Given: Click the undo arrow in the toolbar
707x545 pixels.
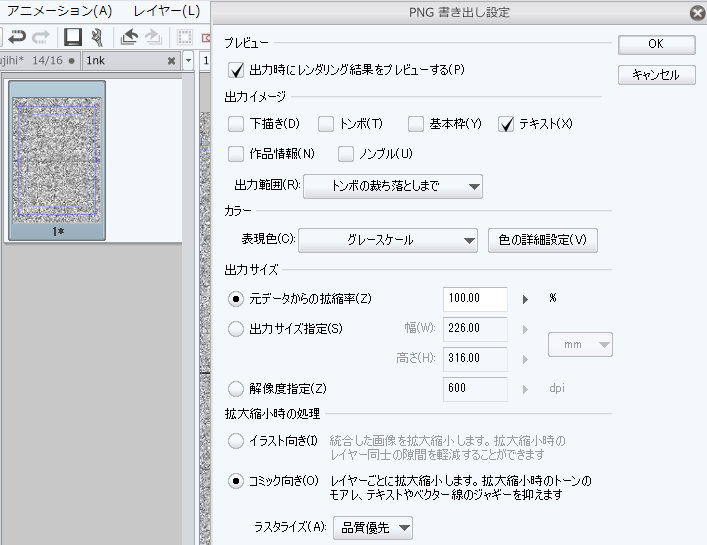Looking at the screenshot, I should (18, 37).
